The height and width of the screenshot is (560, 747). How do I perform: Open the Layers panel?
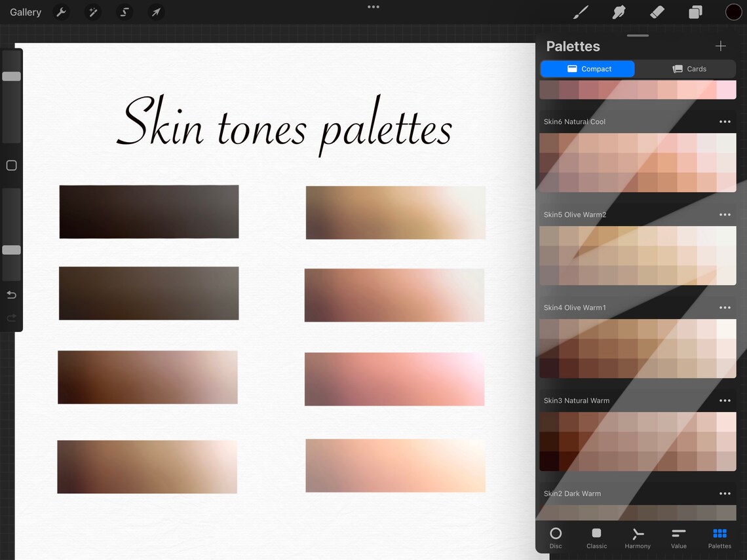695,12
